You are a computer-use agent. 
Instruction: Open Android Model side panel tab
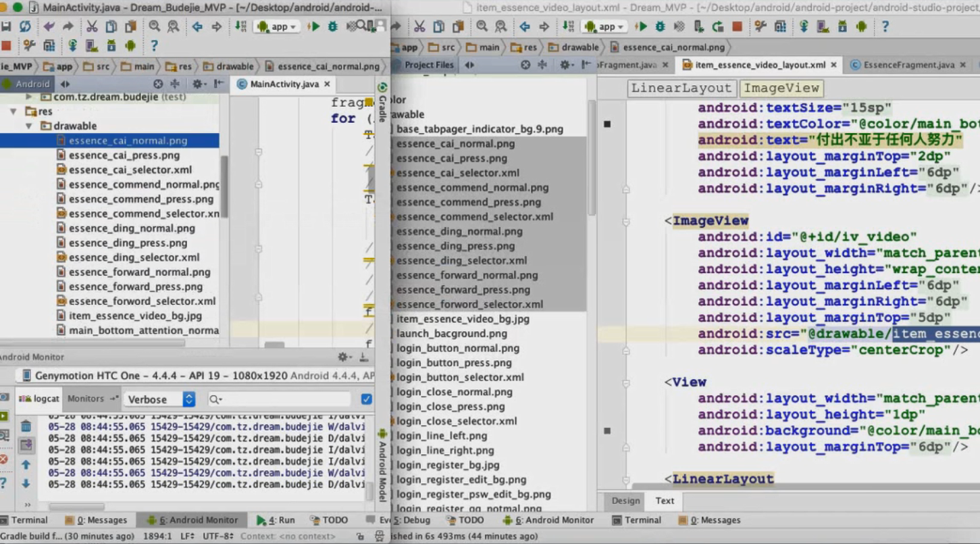(x=382, y=465)
